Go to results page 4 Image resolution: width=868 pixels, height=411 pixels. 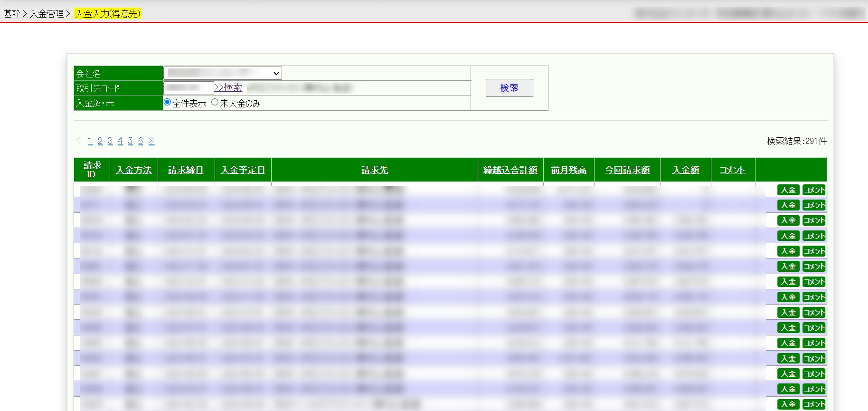click(x=120, y=141)
